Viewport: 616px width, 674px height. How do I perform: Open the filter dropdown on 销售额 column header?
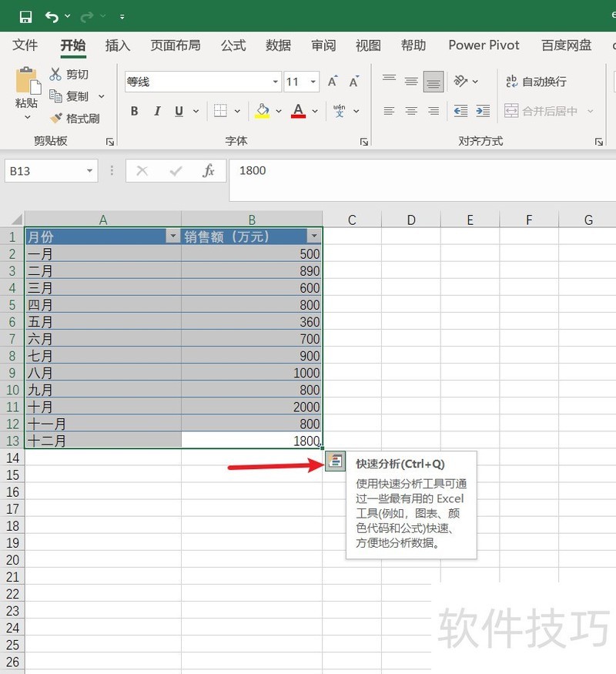coord(314,236)
